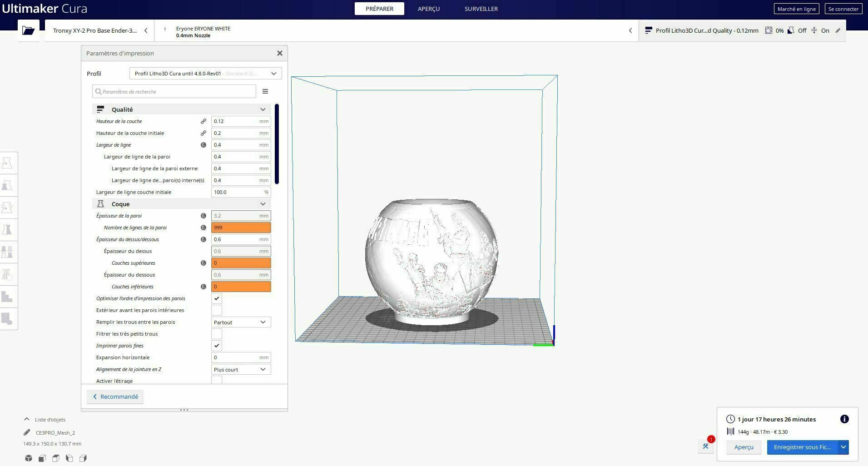
Task: Switch to the APERÇU tab
Action: point(428,8)
